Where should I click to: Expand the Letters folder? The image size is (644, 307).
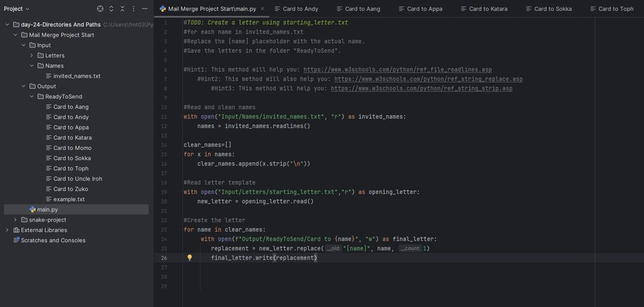32,55
